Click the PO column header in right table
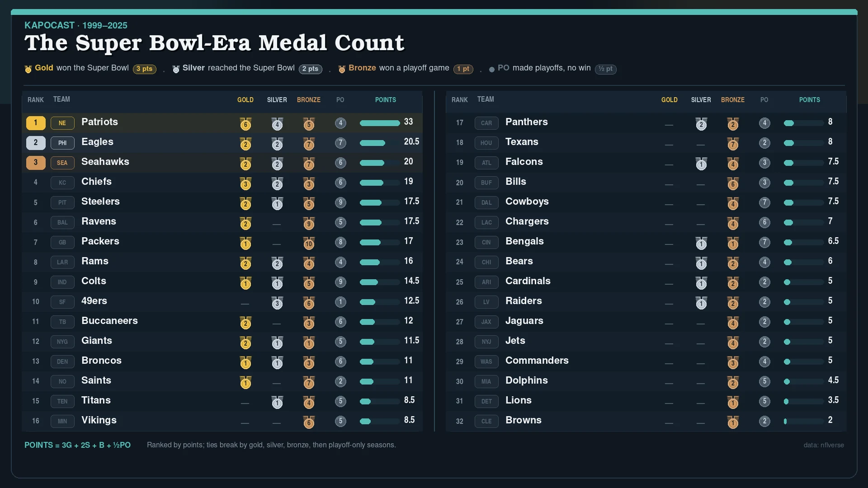868x488 pixels. coord(764,100)
